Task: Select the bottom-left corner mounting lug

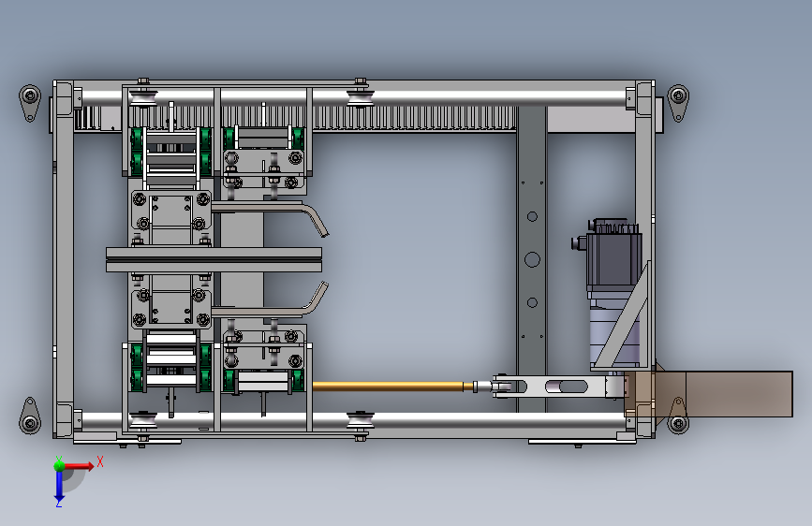Action: (x=30, y=416)
